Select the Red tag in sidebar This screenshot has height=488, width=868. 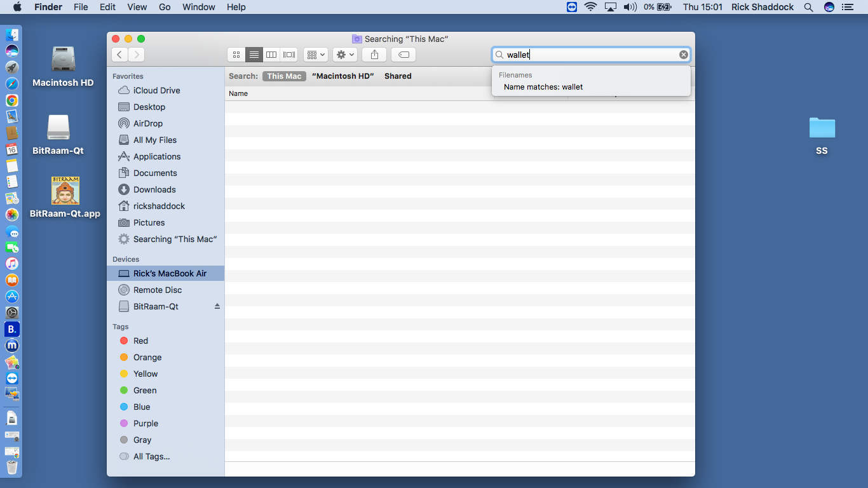(140, 341)
